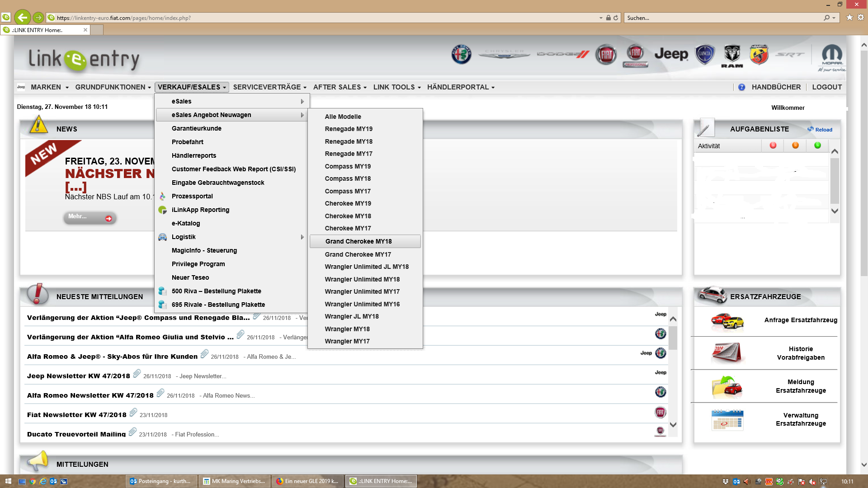
Task: Open the HÄNDLERPORTAL dropdown menu
Action: point(461,87)
